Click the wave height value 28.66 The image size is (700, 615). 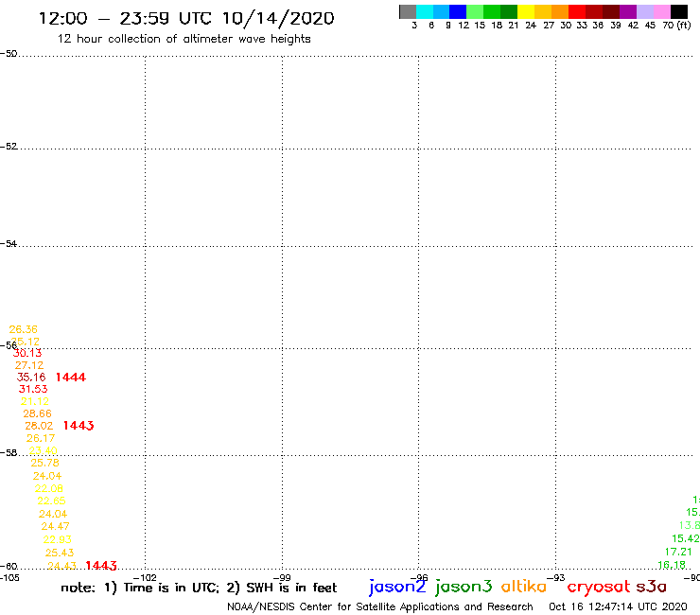tap(38, 413)
